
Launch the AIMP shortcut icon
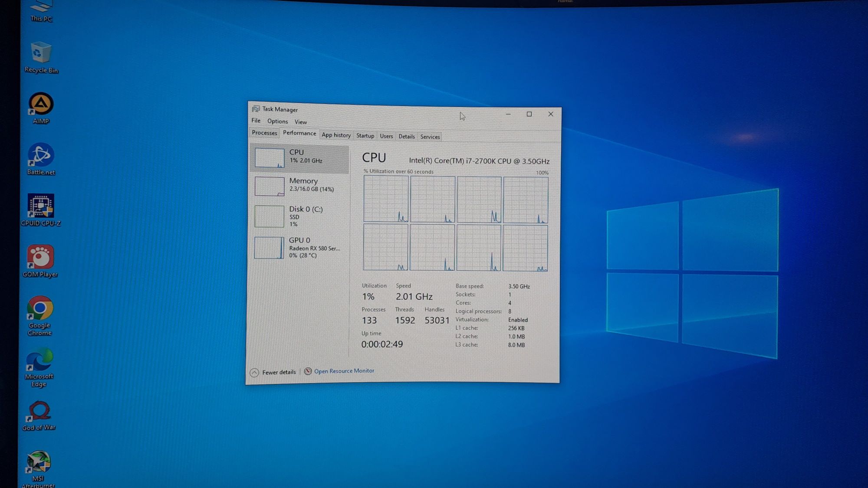(41, 104)
